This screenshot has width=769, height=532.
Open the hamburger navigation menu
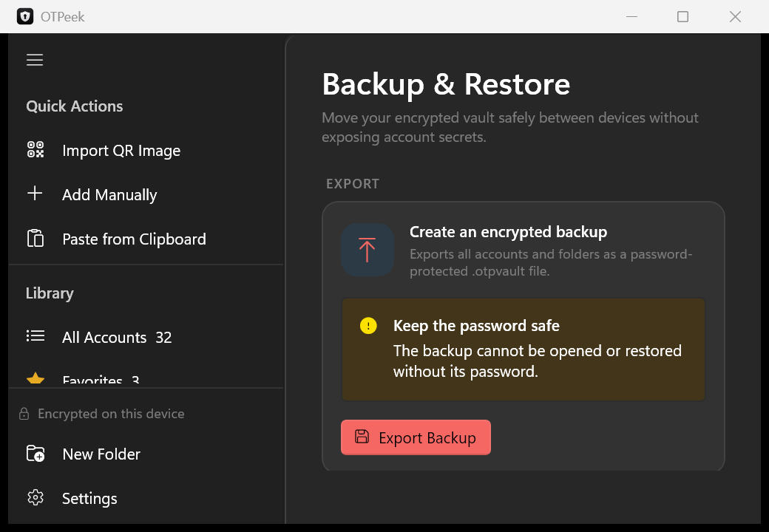(x=35, y=60)
